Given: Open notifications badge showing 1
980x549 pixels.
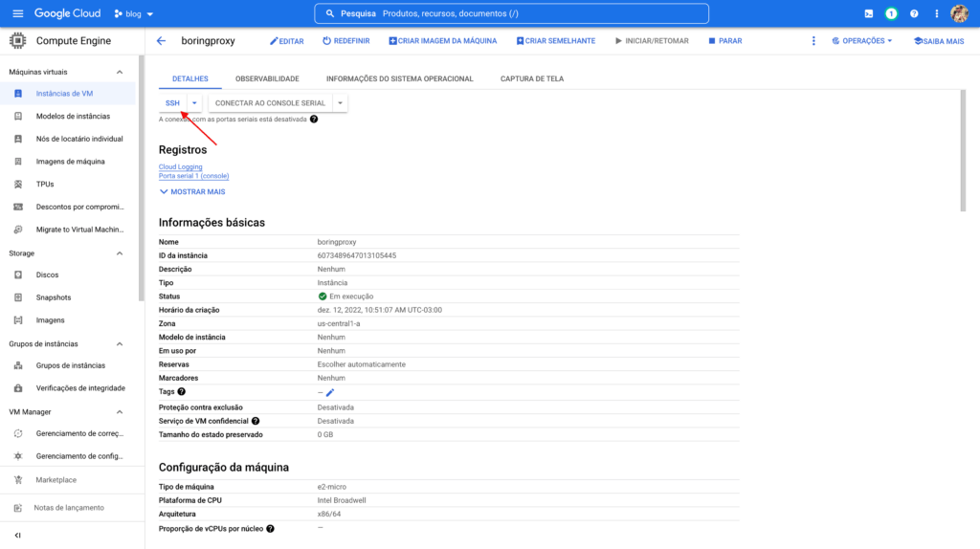Looking at the screenshot, I should pos(891,13).
